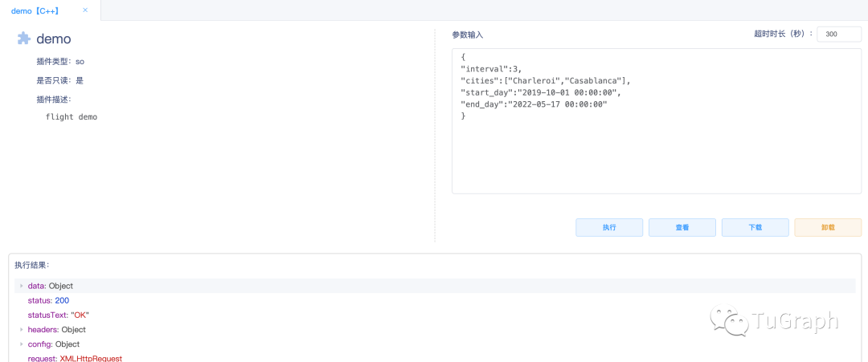Select the statusText "OK" row
This screenshot has width=868, height=362.
coord(58,315)
